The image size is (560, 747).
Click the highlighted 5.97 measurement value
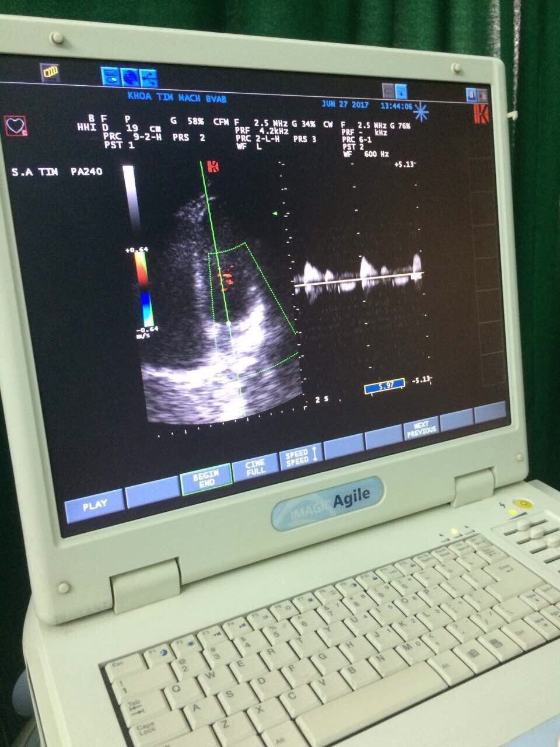coord(385,386)
